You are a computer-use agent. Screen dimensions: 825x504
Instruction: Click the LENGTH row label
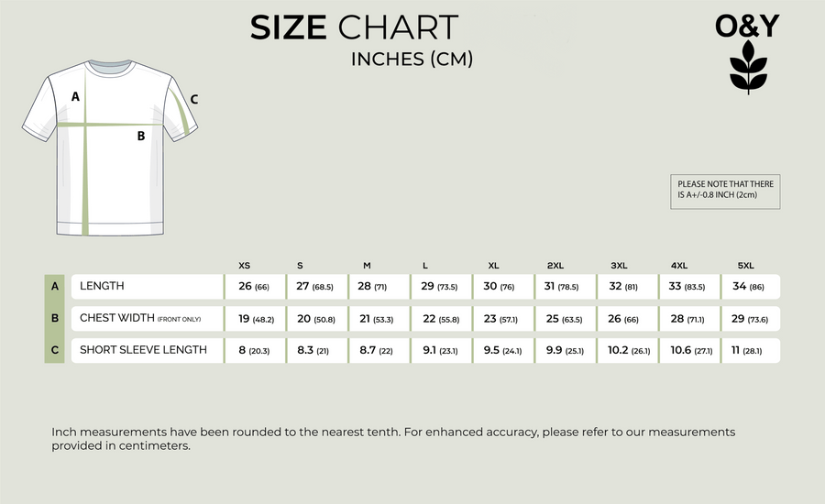pyautogui.click(x=102, y=286)
